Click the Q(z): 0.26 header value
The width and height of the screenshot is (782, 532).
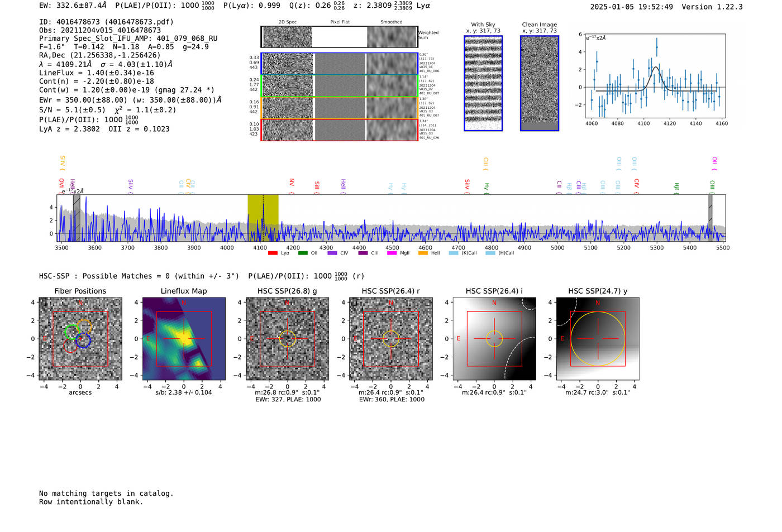317,6
